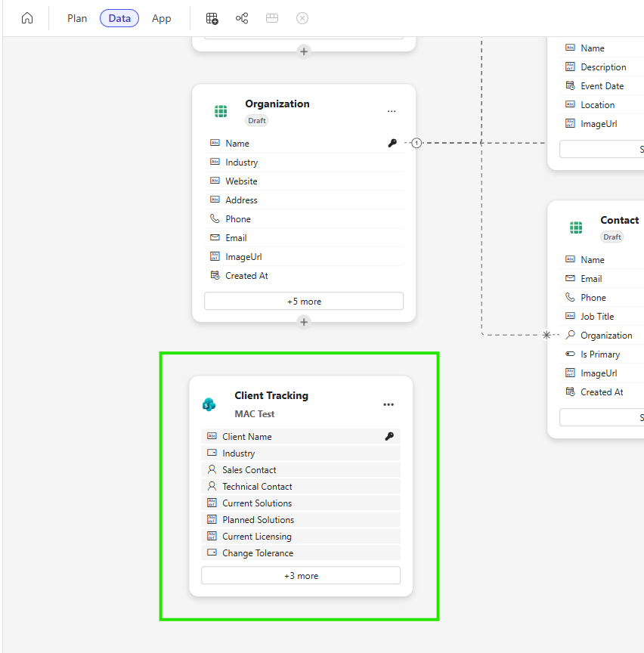644x653 pixels.
Task: Expand '+5 more' columns in Organization
Action: tap(304, 301)
